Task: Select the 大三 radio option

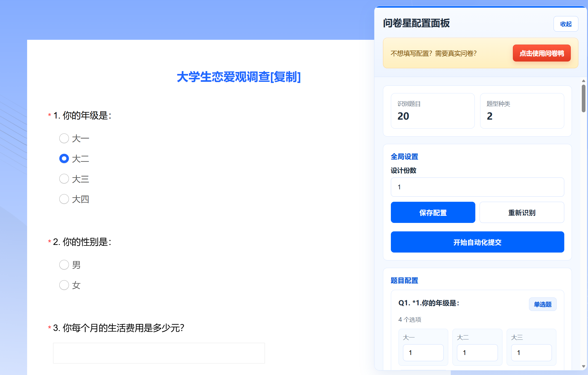Action: 64,179
